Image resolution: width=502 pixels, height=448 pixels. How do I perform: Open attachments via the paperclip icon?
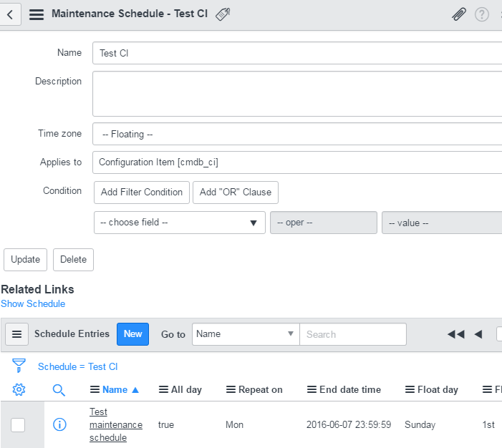[459, 14]
